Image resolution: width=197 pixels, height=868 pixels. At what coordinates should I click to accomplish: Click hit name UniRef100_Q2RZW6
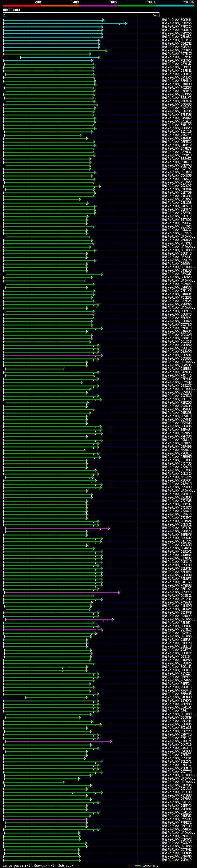click(176, 111)
